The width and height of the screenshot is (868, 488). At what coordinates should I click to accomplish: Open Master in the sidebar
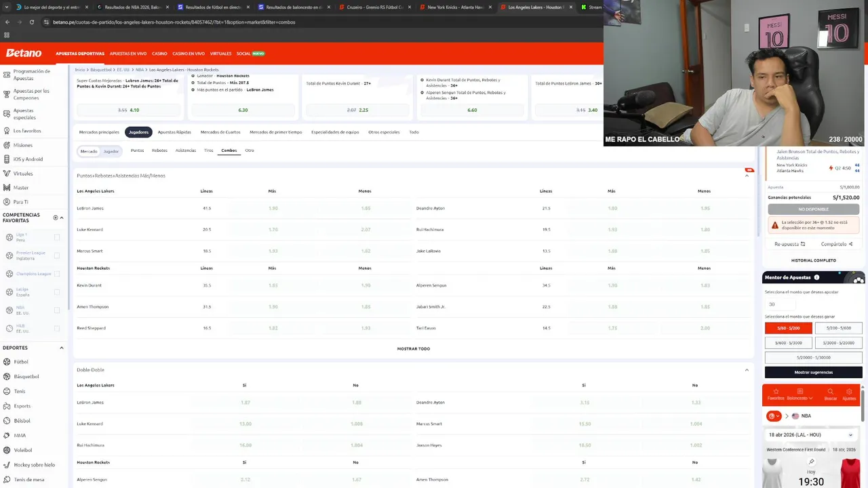[21, 188]
